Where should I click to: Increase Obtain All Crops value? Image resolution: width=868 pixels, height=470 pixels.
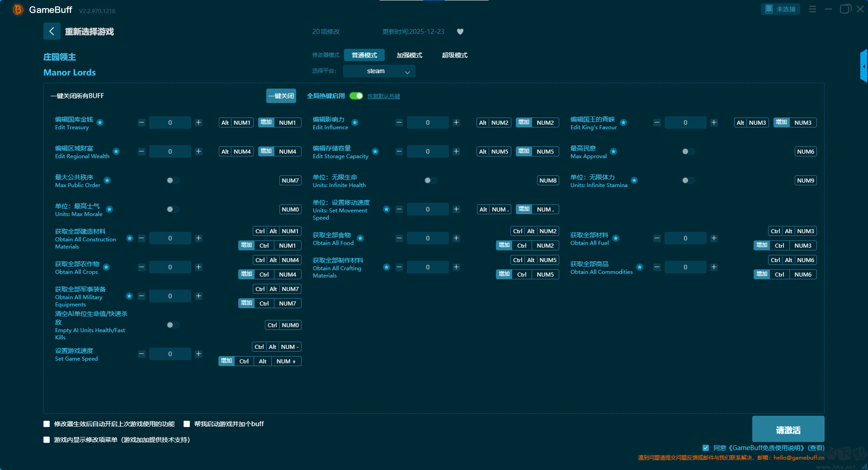point(198,267)
